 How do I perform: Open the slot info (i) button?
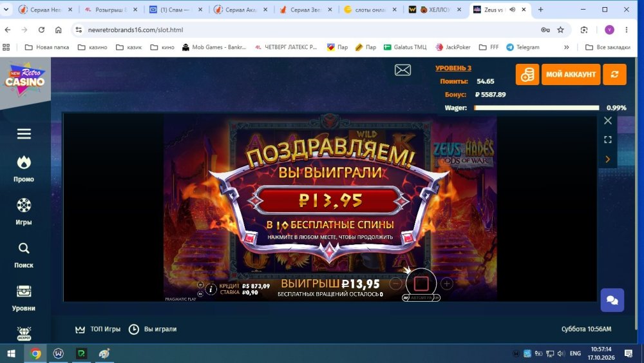pyautogui.click(x=211, y=289)
